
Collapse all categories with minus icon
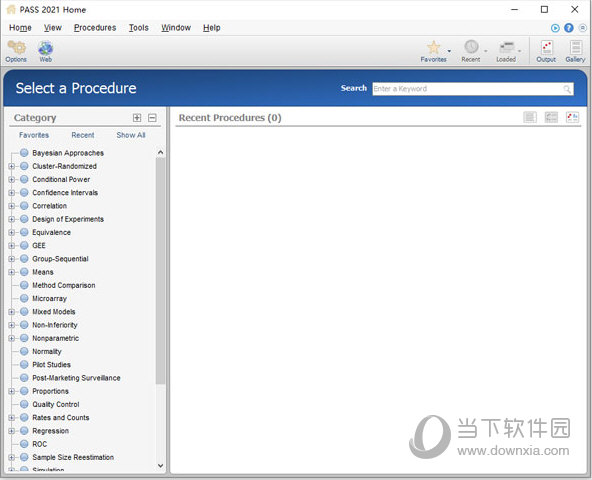152,118
